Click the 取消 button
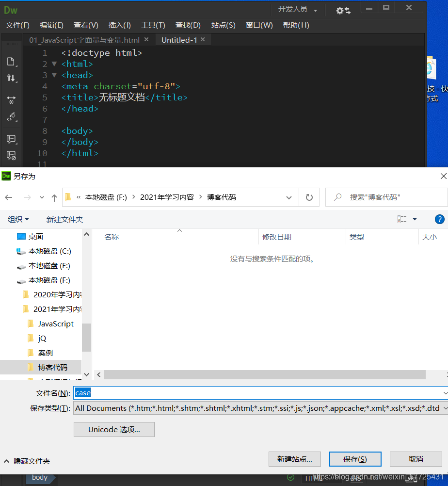The height and width of the screenshot is (486, 448). pyautogui.click(x=416, y=459)
